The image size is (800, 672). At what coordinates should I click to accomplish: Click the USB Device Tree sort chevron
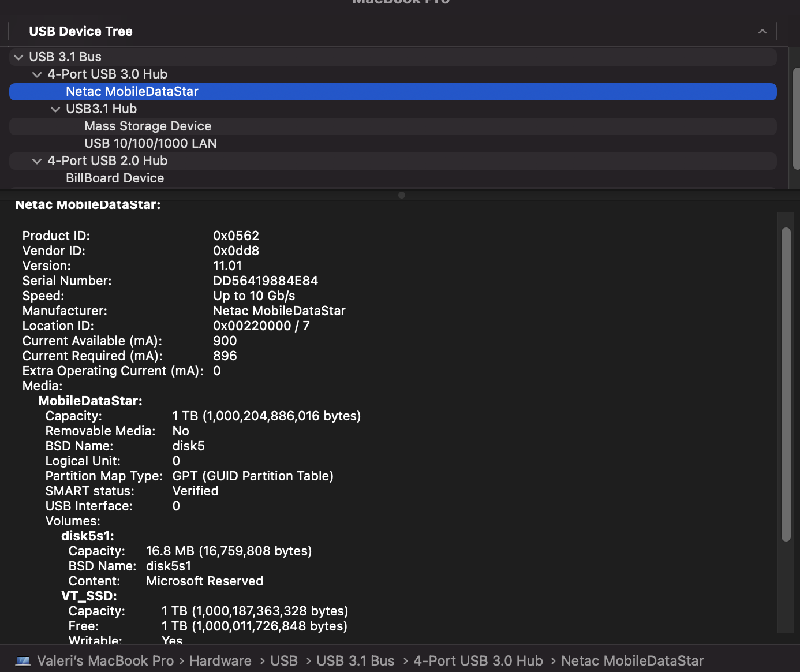click(x=762, y=31)
